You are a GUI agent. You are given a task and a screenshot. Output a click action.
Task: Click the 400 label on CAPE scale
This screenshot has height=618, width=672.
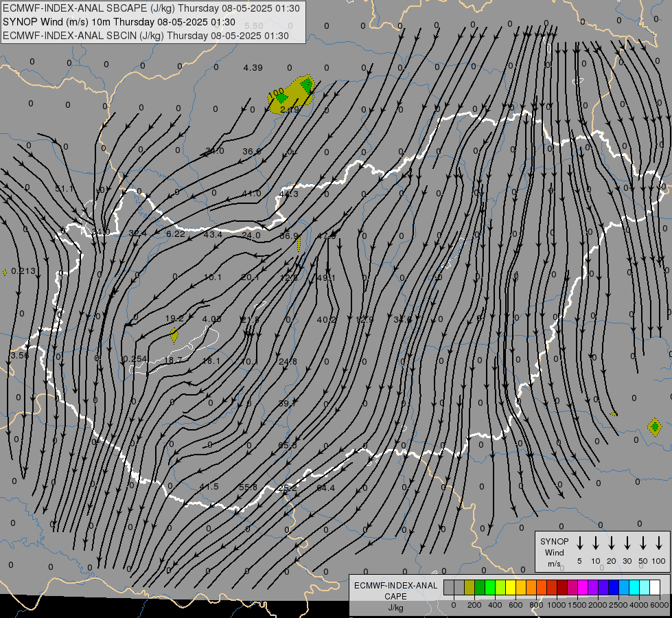coord(495,605)
